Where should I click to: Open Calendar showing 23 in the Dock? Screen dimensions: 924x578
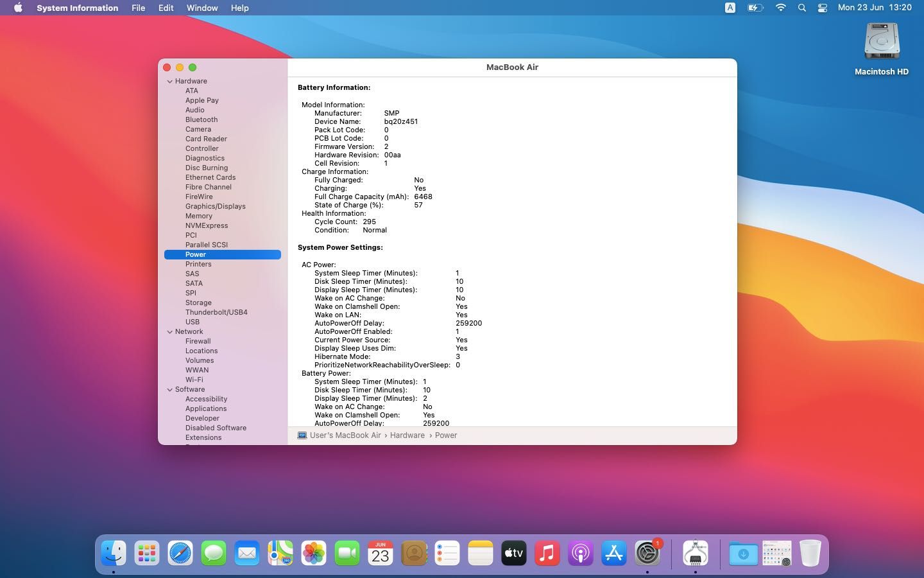[x=381, y=553]
